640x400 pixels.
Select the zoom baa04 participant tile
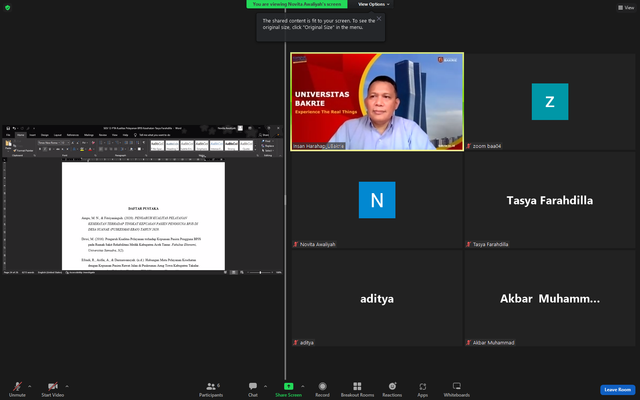coord(550,101)
